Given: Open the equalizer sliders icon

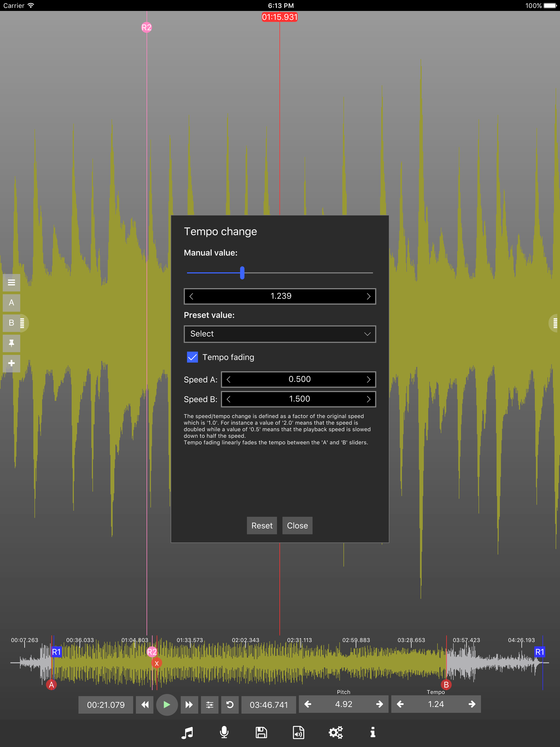Looking at the screenshot, I should [x=210, y=704].
